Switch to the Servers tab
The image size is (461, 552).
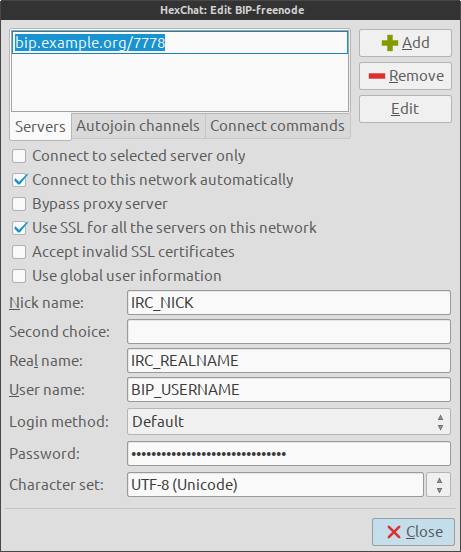[x=40, y=126]
